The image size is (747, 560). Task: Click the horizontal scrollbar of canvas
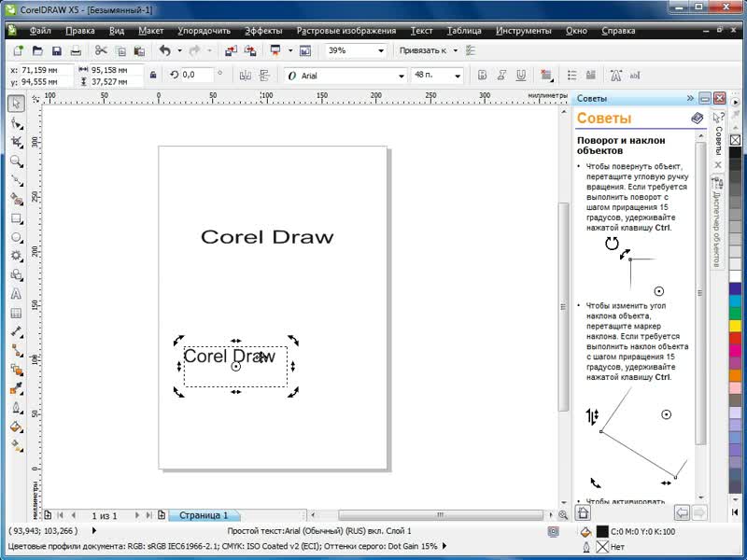pyautogui.click(x=440, y=515)
